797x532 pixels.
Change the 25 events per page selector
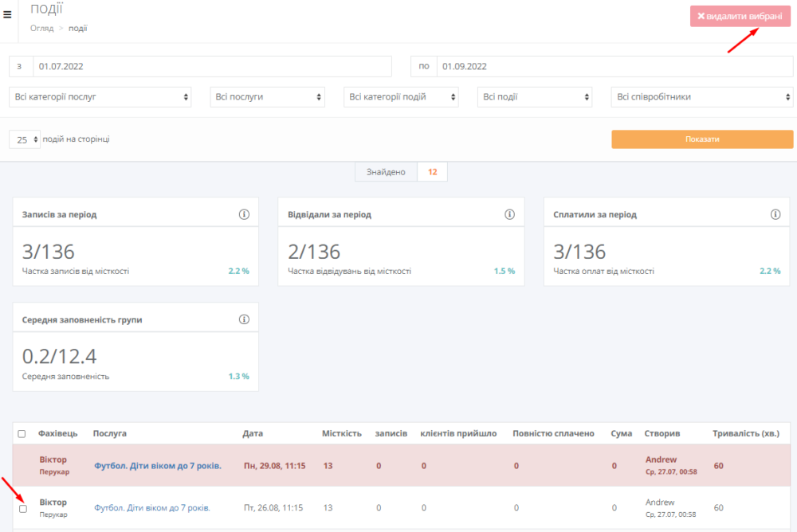point(25,139)
